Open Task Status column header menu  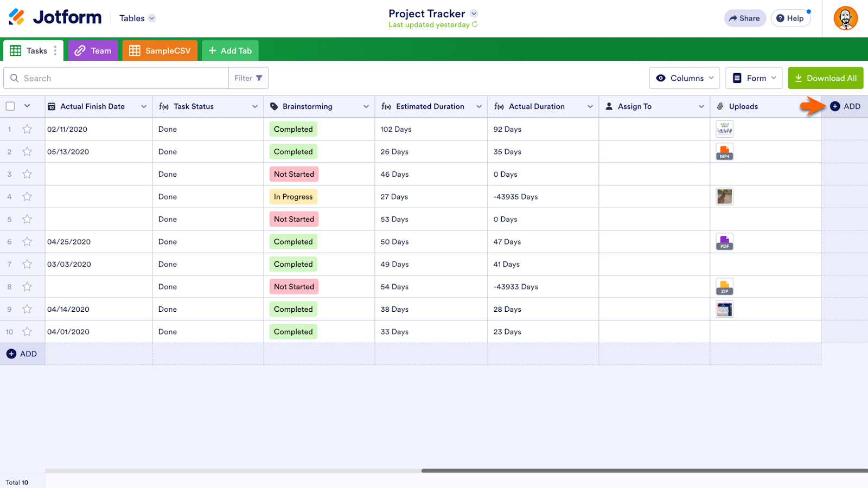254,107
